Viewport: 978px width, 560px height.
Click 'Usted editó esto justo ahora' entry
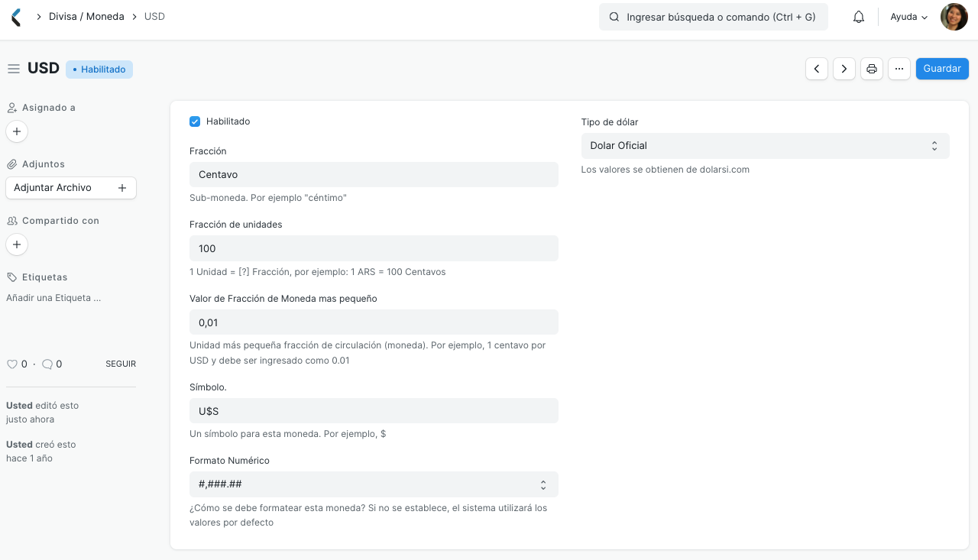[x=43, y=413]
